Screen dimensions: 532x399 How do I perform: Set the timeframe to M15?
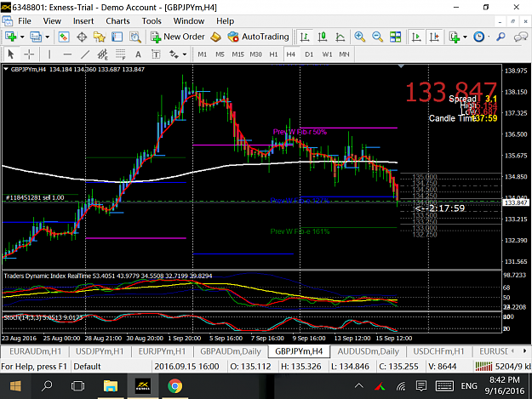point(237,54)
